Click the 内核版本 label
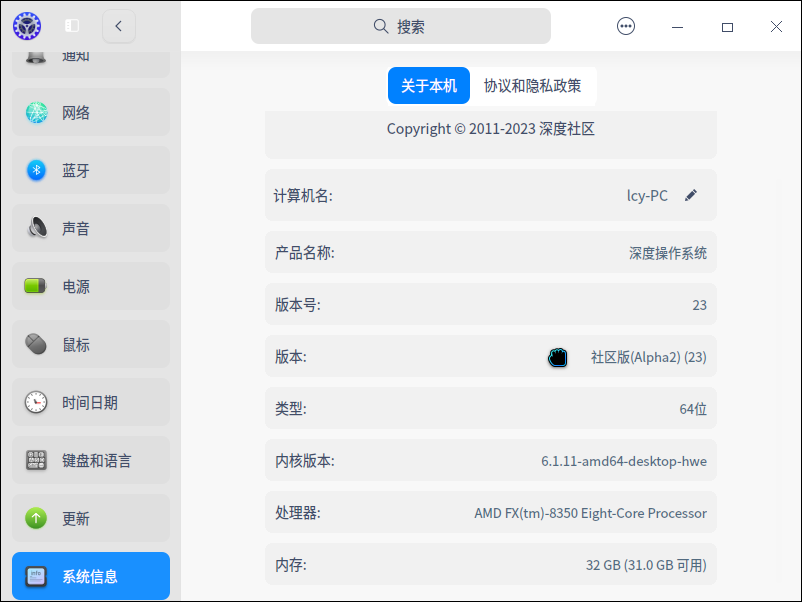This screenshot has height=602, width=802. [304, 461]
